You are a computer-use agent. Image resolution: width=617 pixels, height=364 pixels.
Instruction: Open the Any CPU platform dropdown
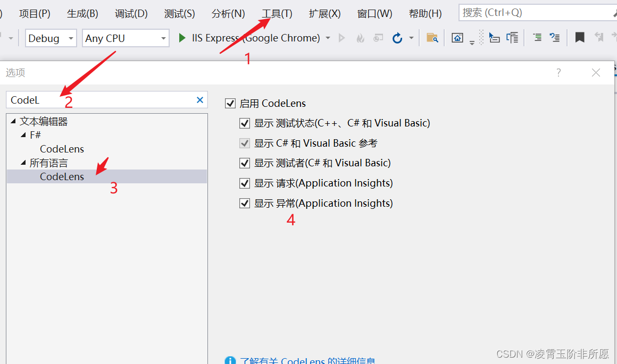pyautogui.click(x=163, y=38)
